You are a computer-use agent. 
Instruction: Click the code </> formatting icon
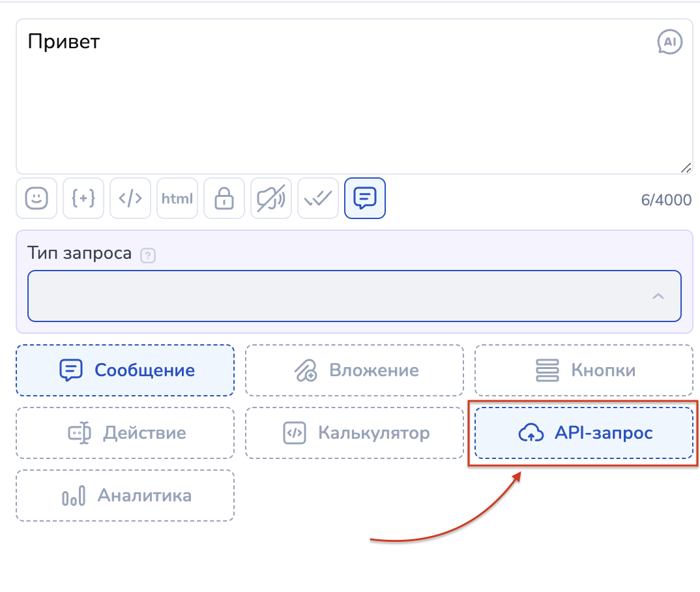[130, 198]
